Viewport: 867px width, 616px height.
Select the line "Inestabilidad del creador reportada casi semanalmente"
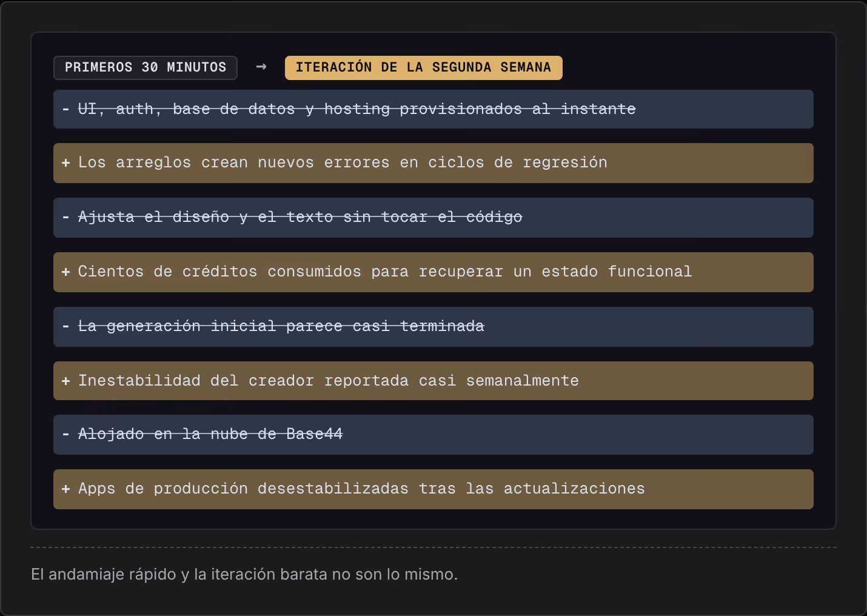tap(433, 381)
